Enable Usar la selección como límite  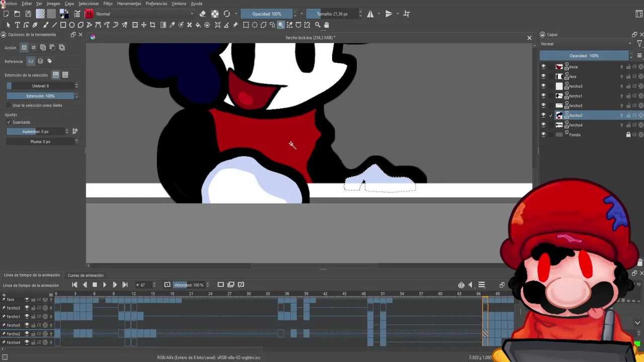(x=9, y=105)
